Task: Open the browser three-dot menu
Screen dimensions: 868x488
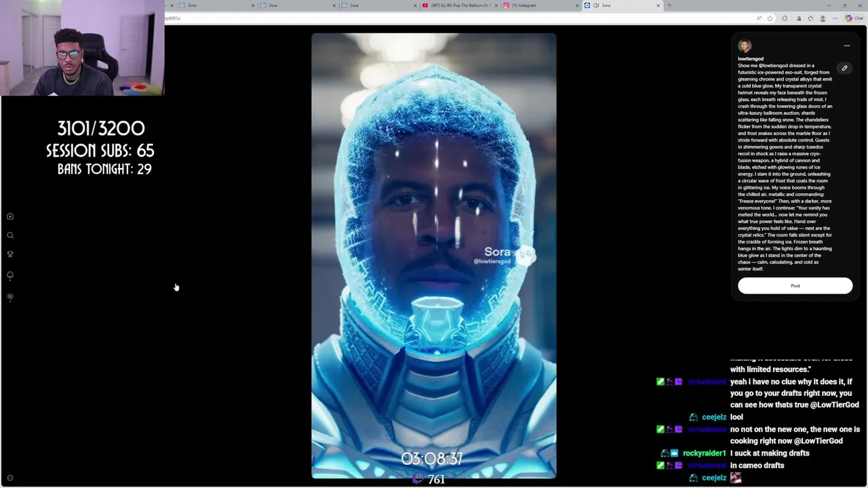Action: 835,18
